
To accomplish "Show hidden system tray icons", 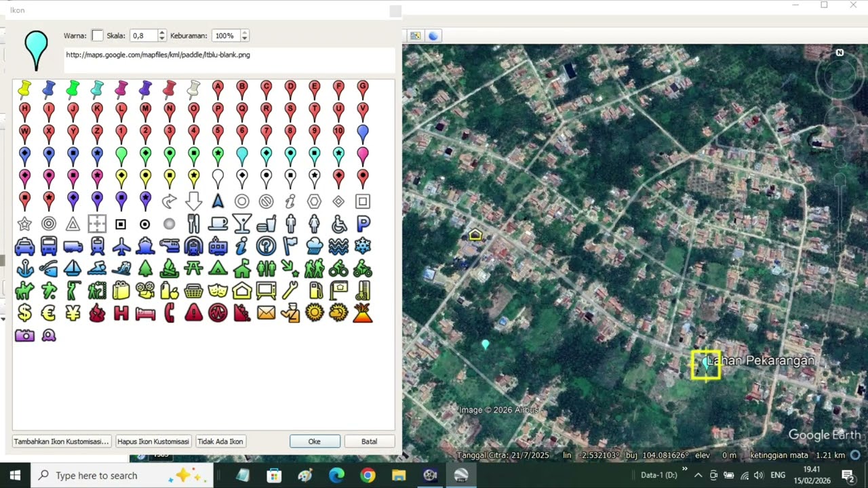I will pyautogui.click(x=698, y=475).
